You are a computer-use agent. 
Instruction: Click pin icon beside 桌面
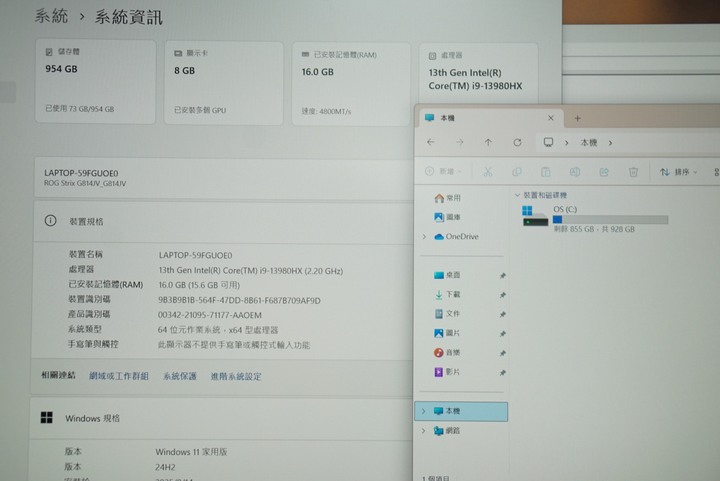pyautogui.click(x=502, y=275)
